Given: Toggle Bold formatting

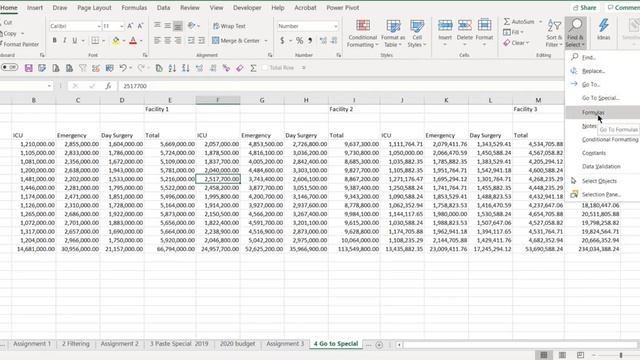Looking at the screenshot, I should tap(54, 40).
